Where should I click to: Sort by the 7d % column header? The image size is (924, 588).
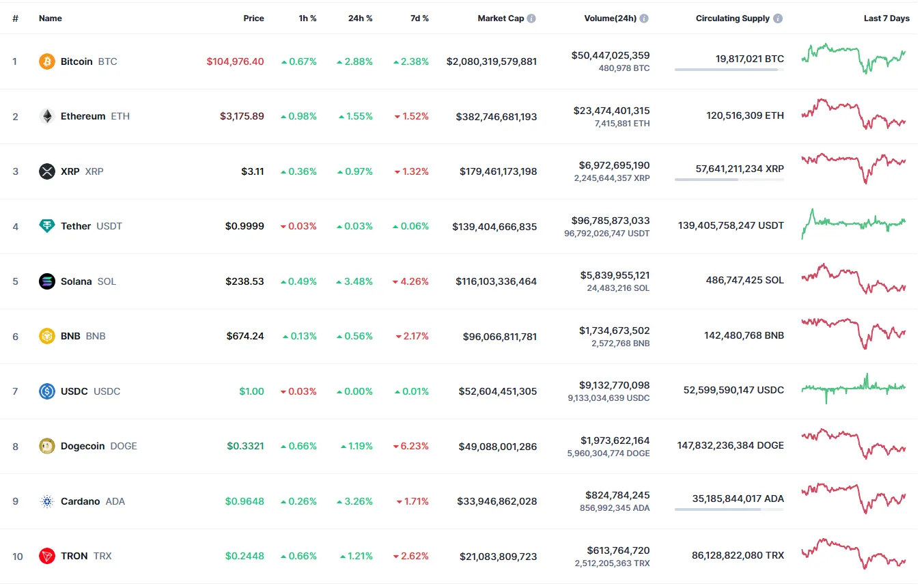click(x=419, y=18)
